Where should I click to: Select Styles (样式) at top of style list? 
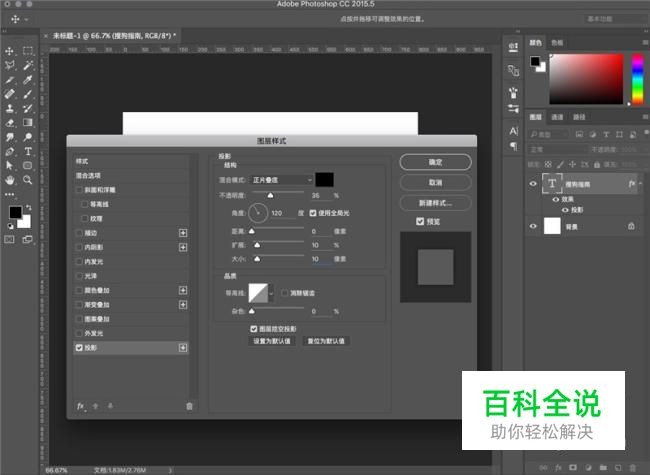point(131,161)
